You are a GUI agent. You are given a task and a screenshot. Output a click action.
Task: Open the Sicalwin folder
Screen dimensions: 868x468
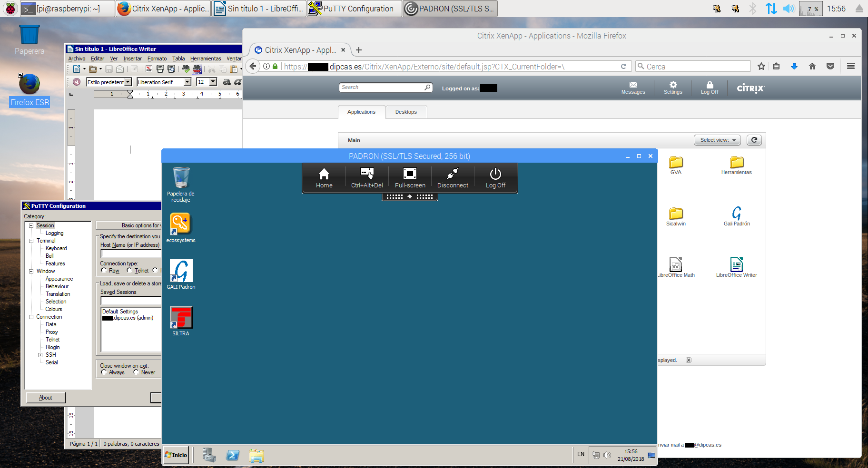click(676, 217)
